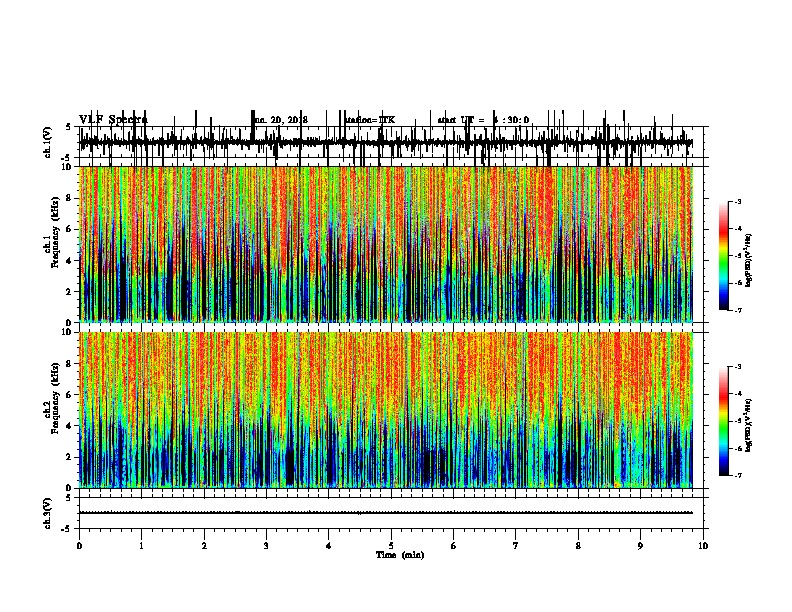Click the "-3" label on ch.1 colorbar
The height and width of the screenshot is (612, 792).
738,202
